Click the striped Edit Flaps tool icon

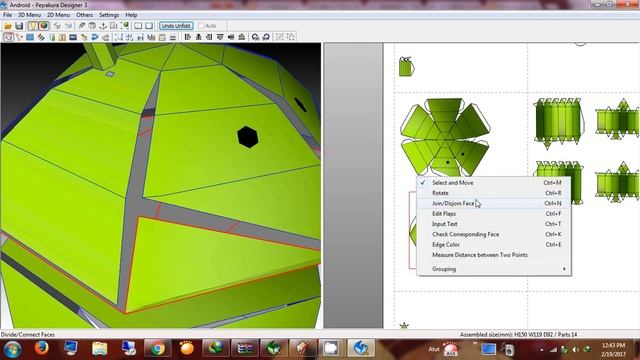pos(41,37)
